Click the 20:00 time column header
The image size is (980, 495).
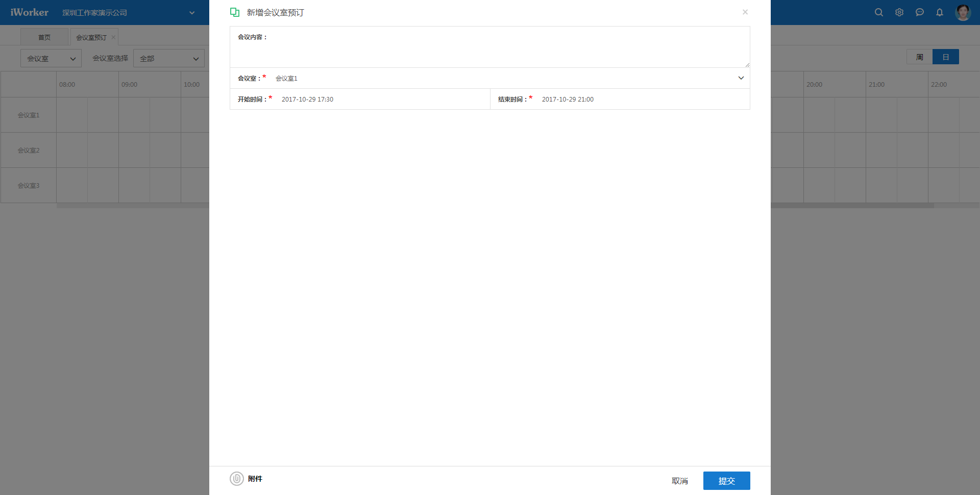pyautogui.click(x=814, y=85)
